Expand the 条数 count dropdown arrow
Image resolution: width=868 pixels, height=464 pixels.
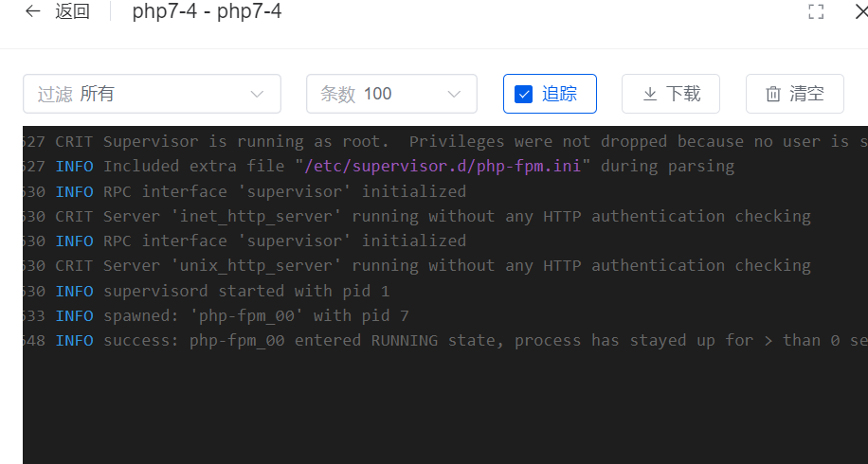tap(453, 94)
